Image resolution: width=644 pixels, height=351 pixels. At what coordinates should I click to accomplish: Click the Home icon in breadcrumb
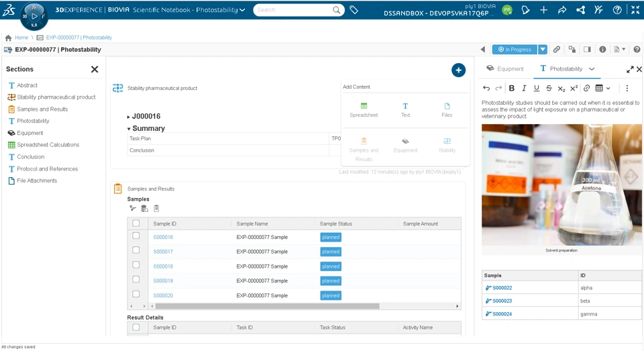[8, 38]
